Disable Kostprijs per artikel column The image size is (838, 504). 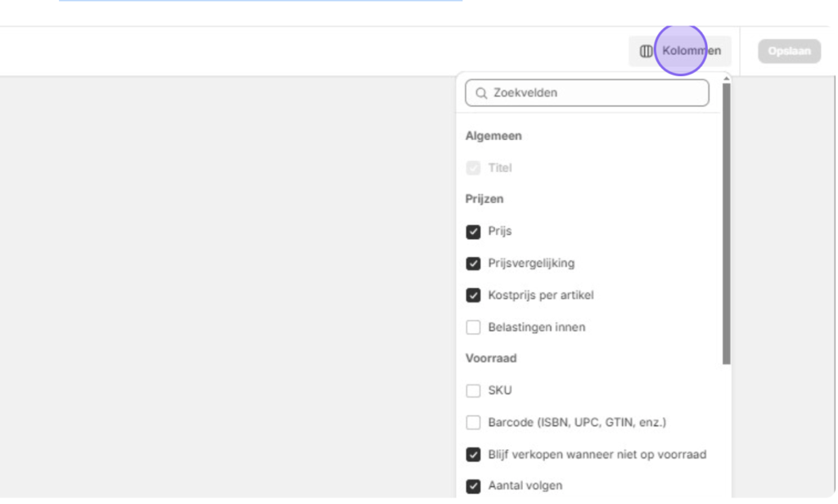point(473,295)
